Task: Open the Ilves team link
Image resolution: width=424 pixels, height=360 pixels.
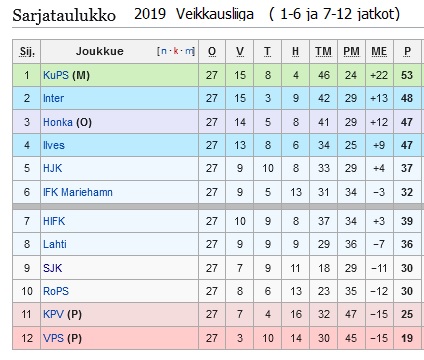Action: coord(54,145)
